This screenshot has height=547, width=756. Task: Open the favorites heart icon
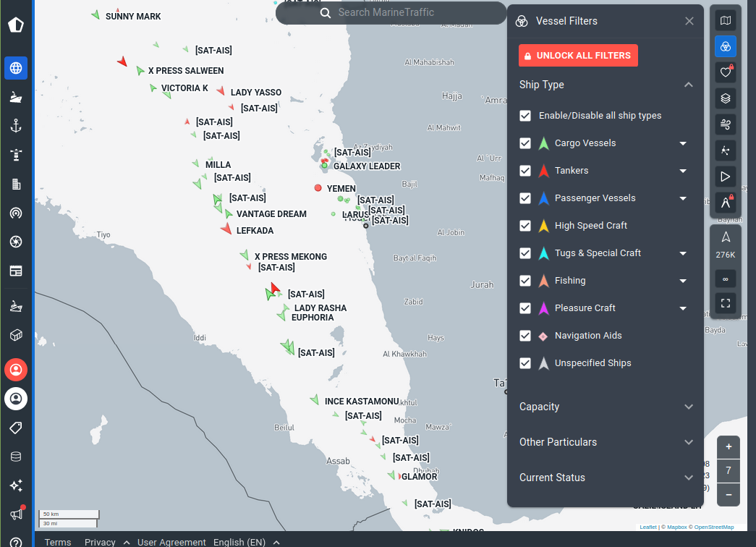pyautogui.click(x=726, y=73)
